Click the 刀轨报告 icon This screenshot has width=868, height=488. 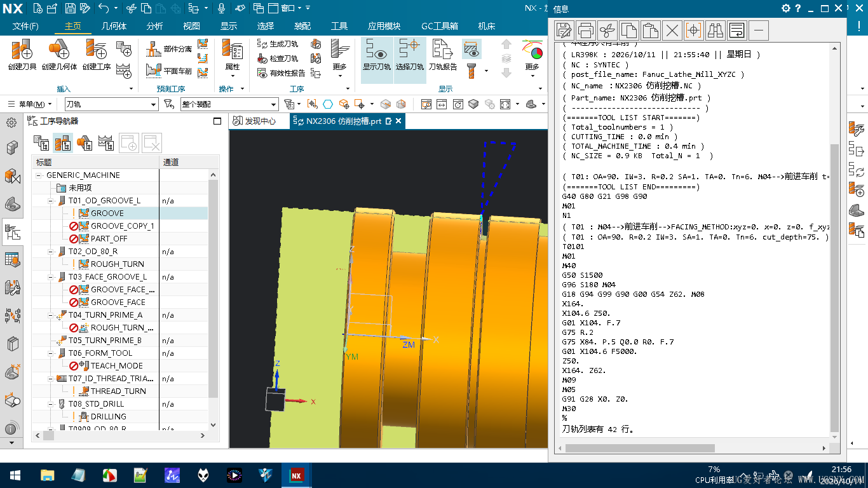[442, 55]
